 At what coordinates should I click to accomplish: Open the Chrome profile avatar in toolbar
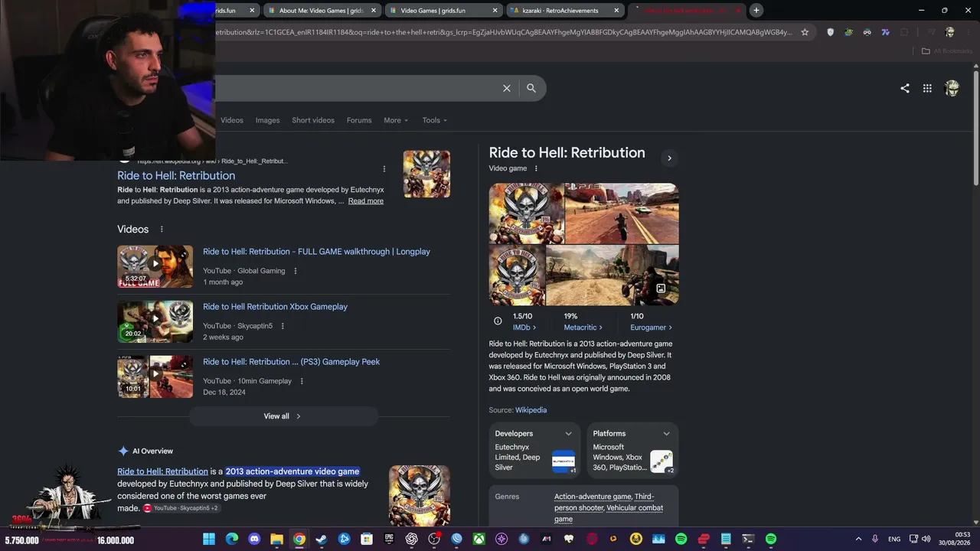pos(950,32)
